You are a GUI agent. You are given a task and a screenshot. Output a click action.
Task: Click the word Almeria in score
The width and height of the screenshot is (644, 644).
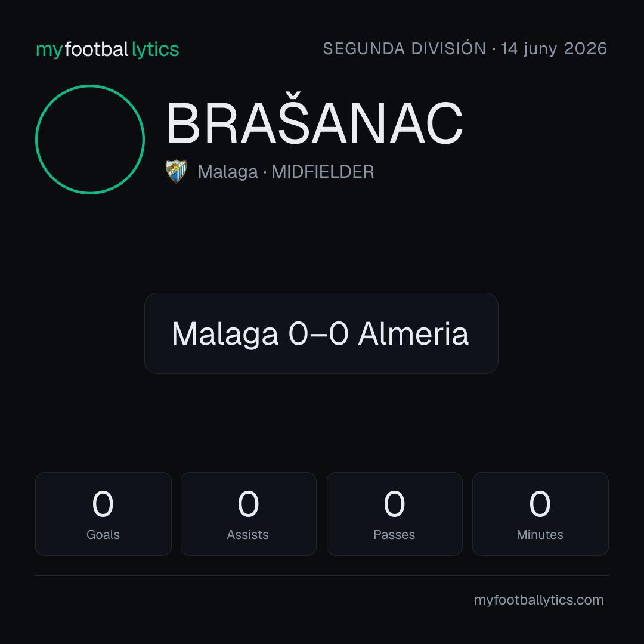[x=413, y=333]
